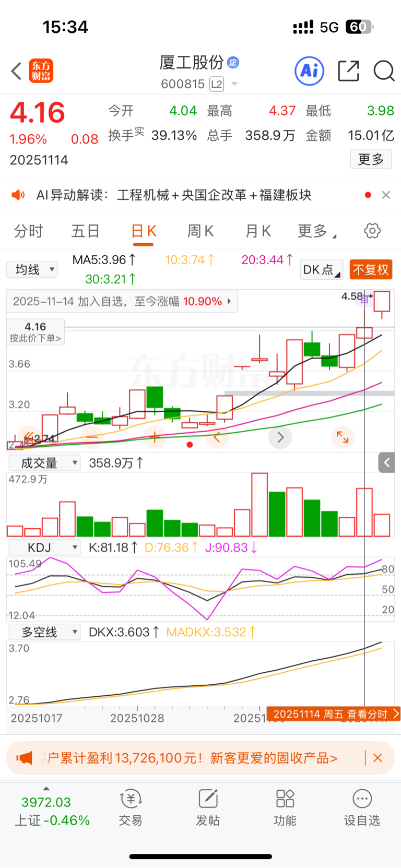This screenshot has height=868, width=401.
Task: Open the 成交量 indicator dropdown
Action: tap(44, 463)
